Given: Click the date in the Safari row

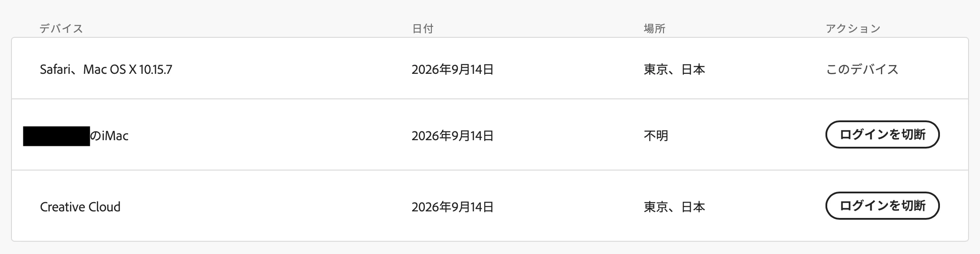Looking at the screenshot, I should coord(453,69).
